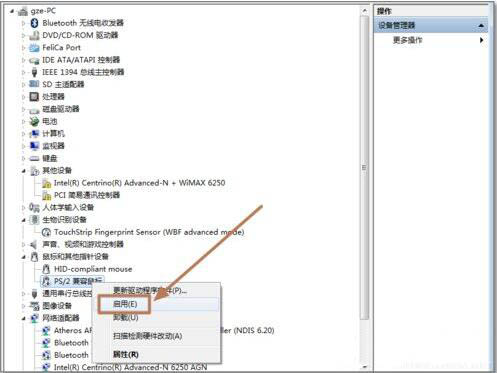
Task: Click the PS/2 兼容鼠标 device icon
Action: pyautogui.click(x=46, y=281)
